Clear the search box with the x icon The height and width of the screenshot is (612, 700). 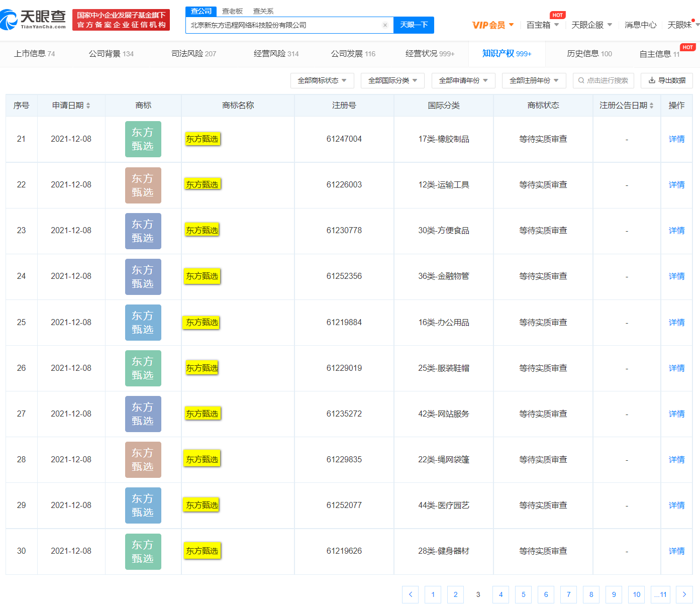[x=385, y=25]
